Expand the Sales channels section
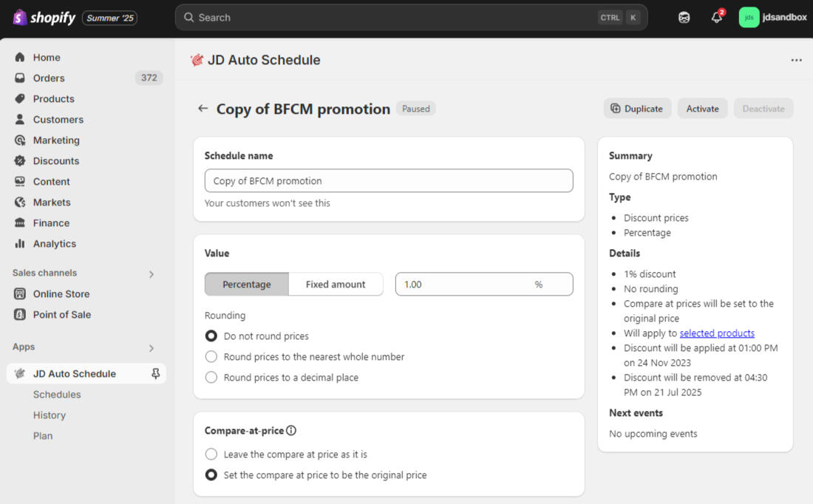This screenshot has height=504, width=813. 152,274
